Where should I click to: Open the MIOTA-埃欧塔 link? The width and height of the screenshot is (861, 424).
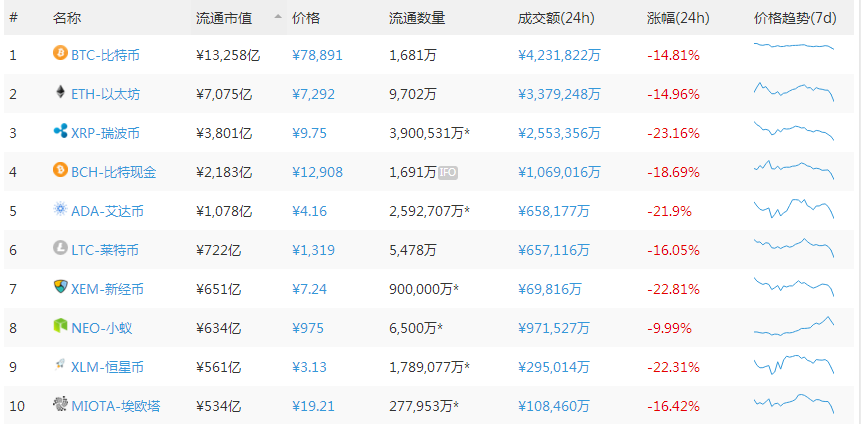pos(116,407)
